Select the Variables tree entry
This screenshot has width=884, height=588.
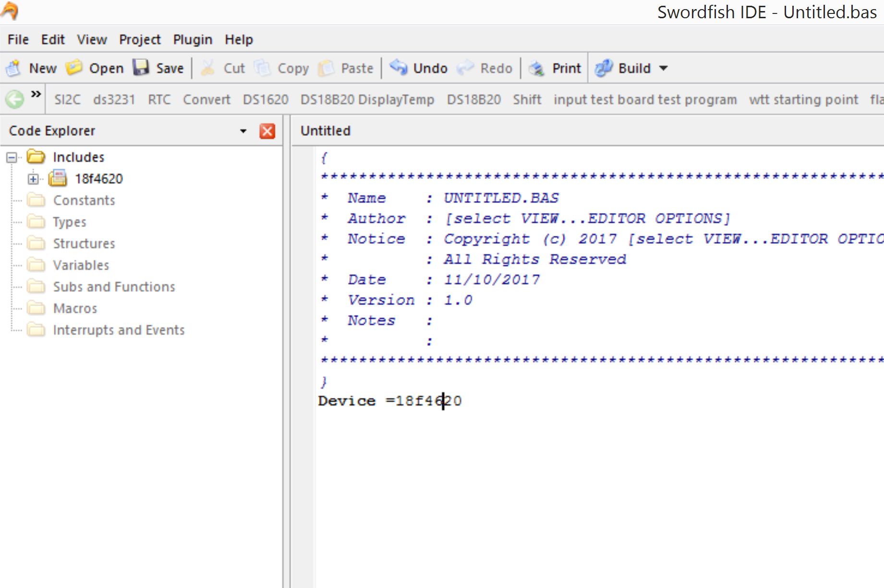[81, 265]
